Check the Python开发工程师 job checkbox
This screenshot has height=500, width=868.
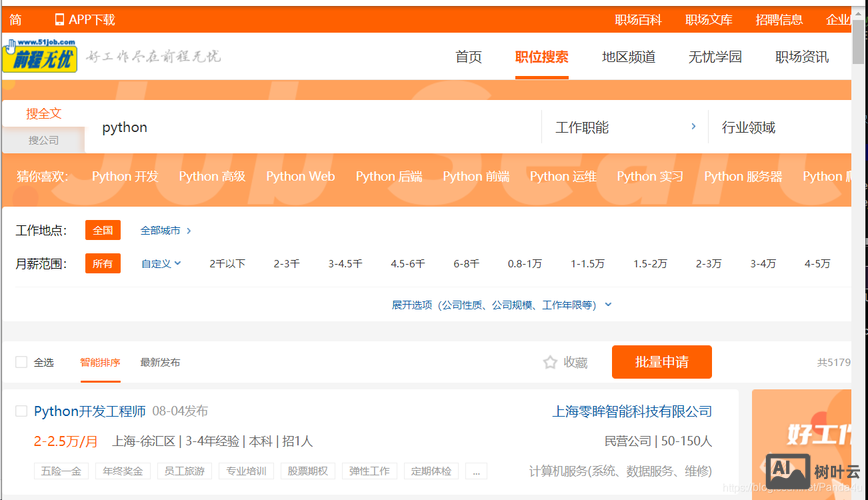click(x=21, y=411)
